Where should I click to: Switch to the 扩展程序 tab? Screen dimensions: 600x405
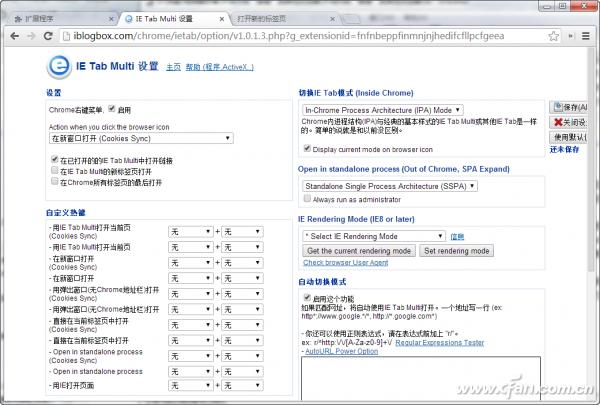point(61,19)
